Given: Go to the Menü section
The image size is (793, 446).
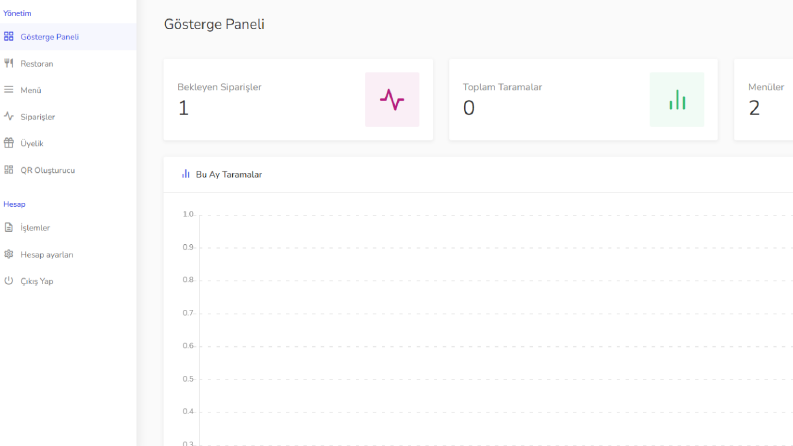Looking at the screenshot, I should pos(68,90).
